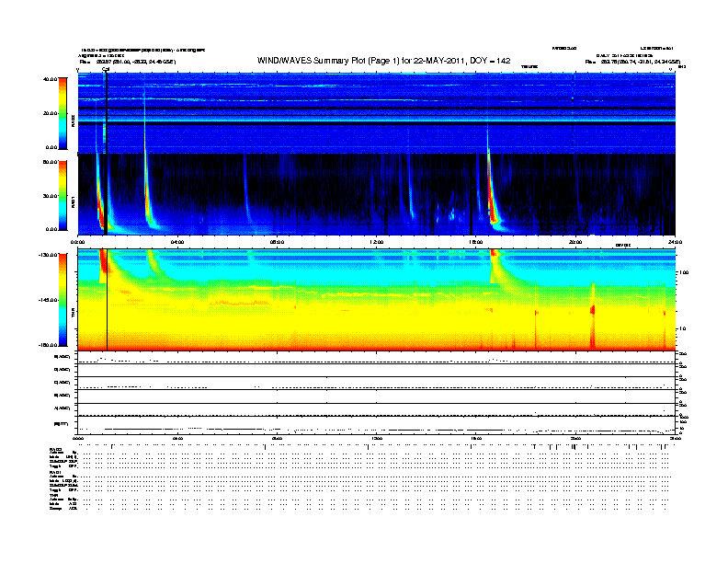The height and width of the screenshot is (563, 728).
Task: Click the 04:00 tick under RAD1 spectrogram
Action: click(x=177, y=242)
